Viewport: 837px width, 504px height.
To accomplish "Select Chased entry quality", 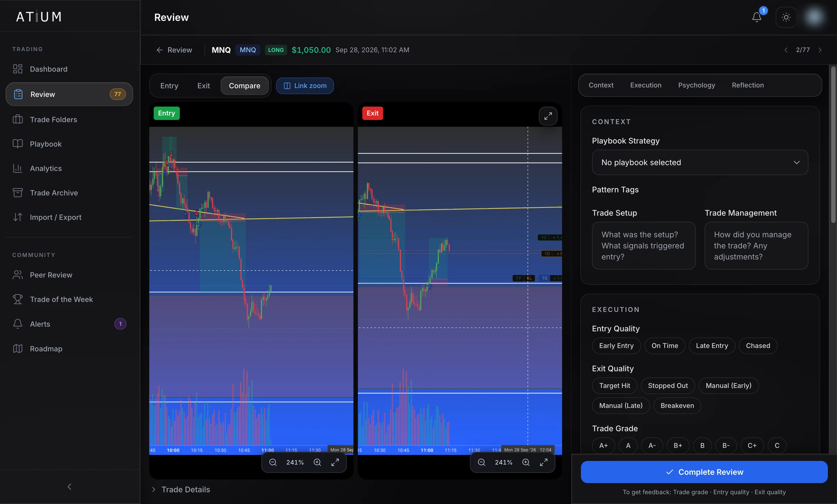I will coord(758,346).
